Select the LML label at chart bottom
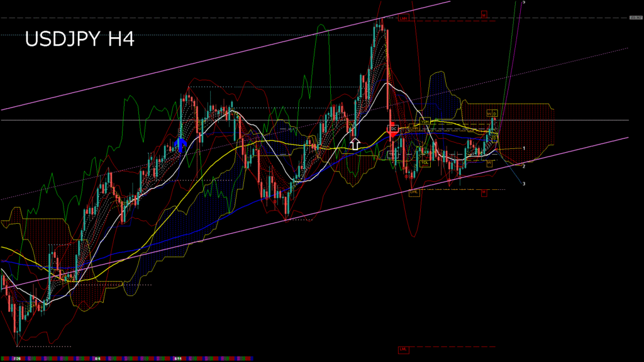Viewport: 644px width, 362px height. click(403, 348)
